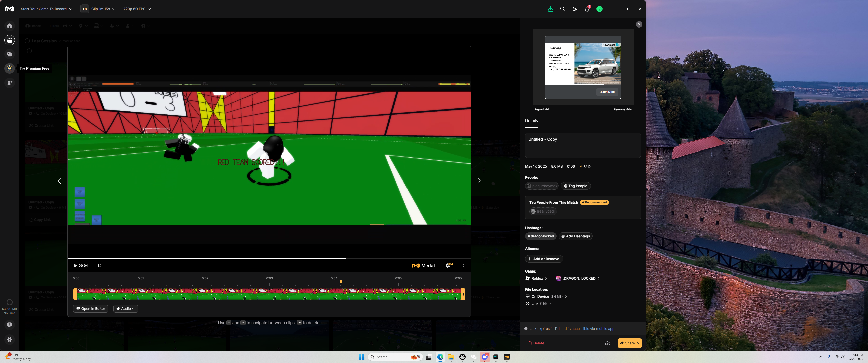Open the Roblox game link
Screen dimensions: 868x363
pyautogui.click(x=536, y=279)
